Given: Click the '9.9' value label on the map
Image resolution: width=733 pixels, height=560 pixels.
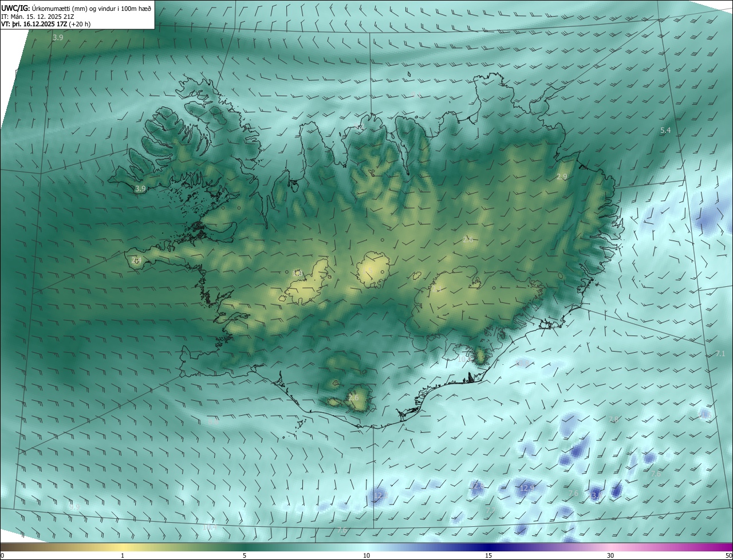Looking at the screenshot, I should 73,507.
